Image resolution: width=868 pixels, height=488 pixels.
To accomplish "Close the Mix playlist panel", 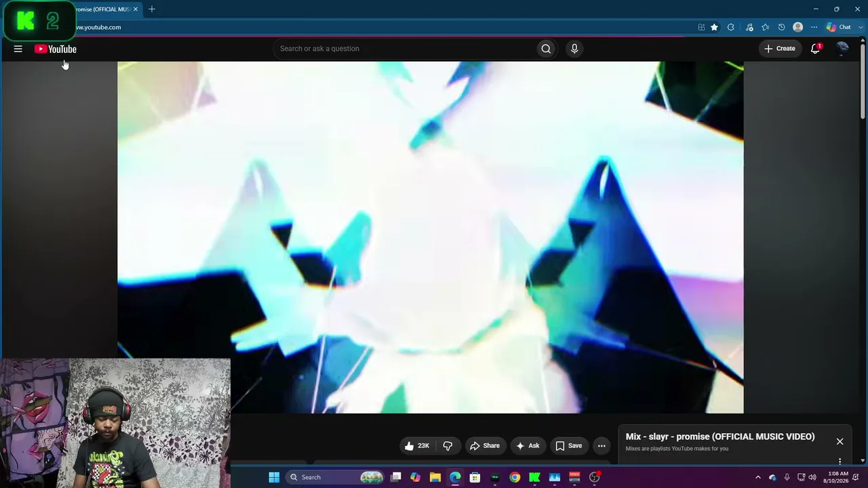I will click(x=840, y=442).
